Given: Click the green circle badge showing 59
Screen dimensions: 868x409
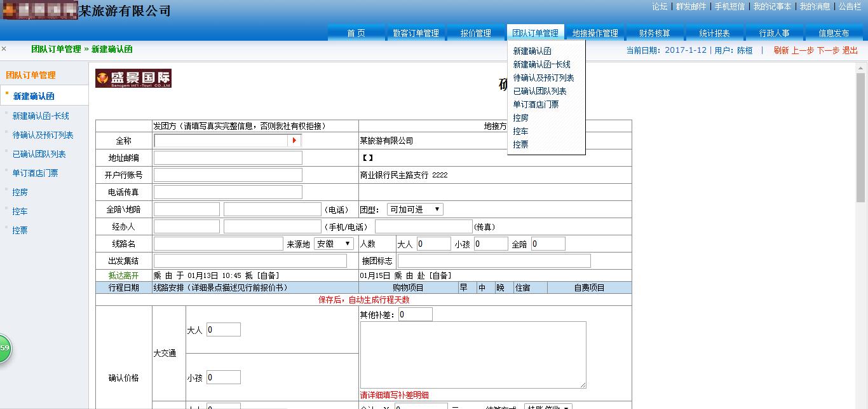Looking at the screenshot, I should (x=4, y=348).
